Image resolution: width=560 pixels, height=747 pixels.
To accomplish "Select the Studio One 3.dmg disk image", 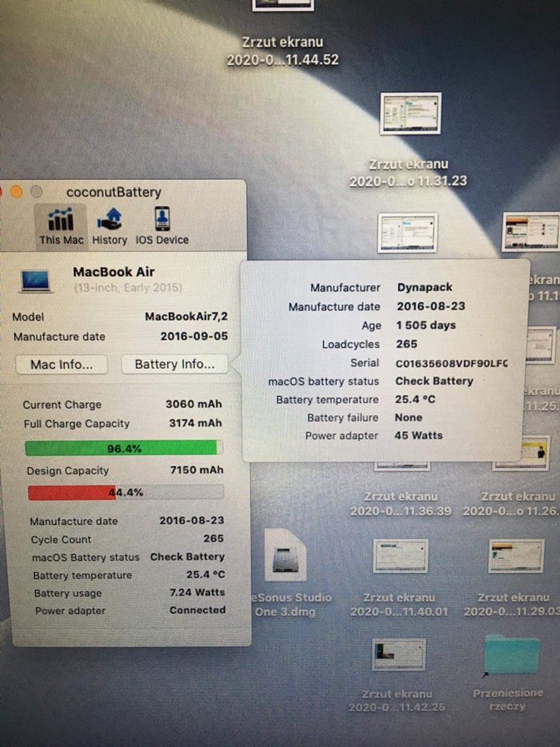I will point(286,555).
